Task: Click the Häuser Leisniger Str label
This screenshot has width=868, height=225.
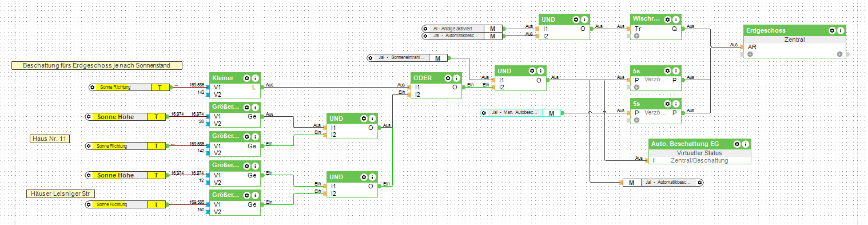Action: point(61,194)
